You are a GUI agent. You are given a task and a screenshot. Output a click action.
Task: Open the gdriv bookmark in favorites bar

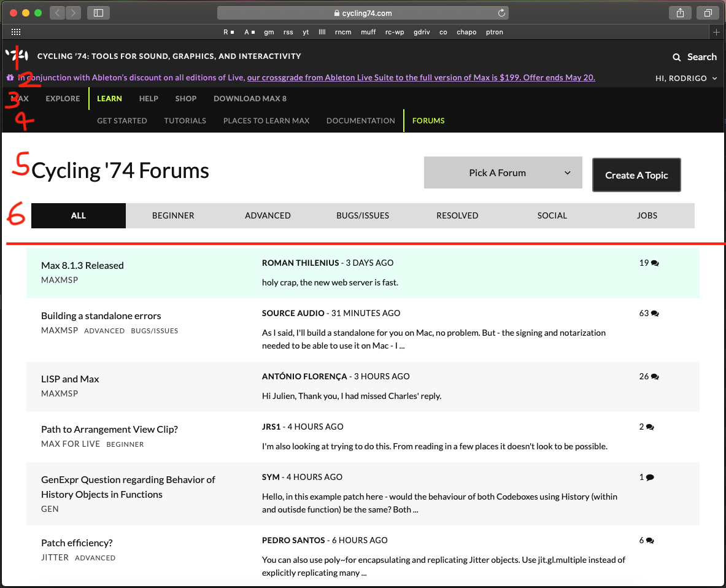(422, 32)
